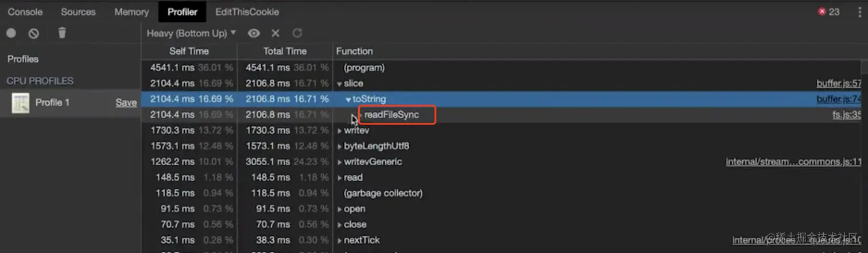868x253 pixels.
Task: Click the 38.3 ms Total Time cell
Action: [x=285, y=240]
